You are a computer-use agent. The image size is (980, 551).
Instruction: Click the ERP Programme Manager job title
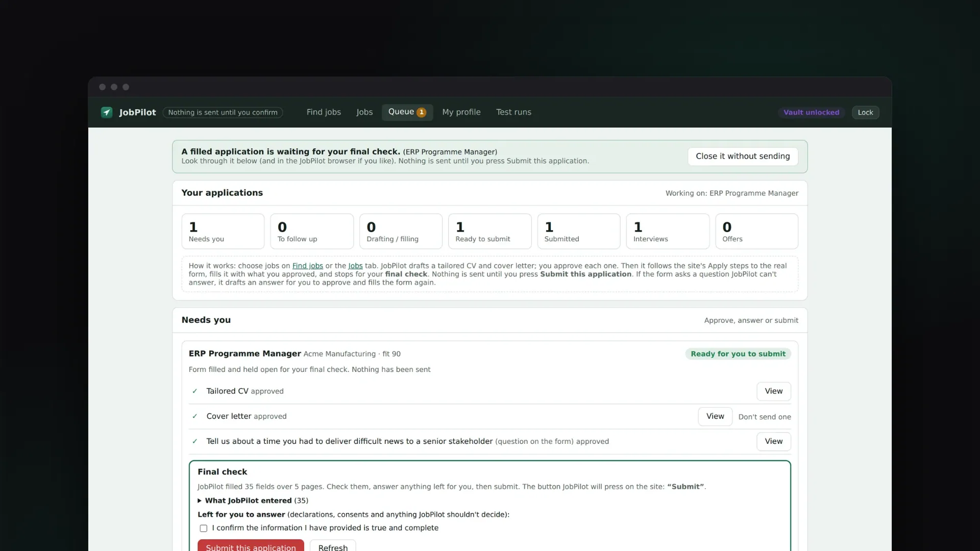[244, 354]
